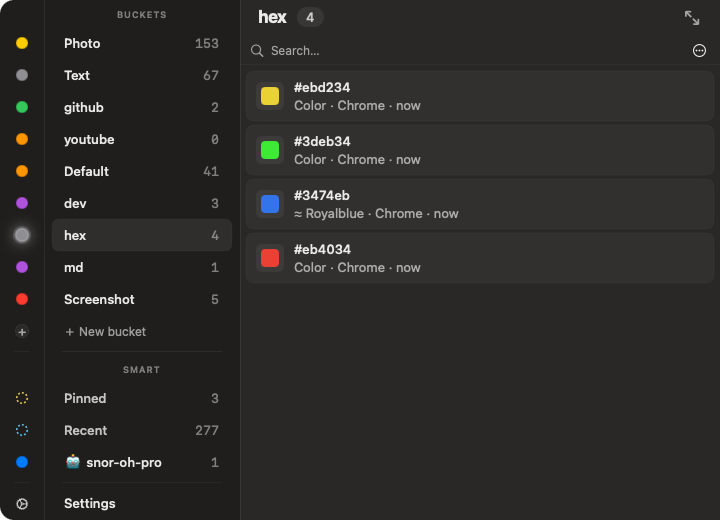
Task: Click the Recent count 277
Action: (207, 430)
